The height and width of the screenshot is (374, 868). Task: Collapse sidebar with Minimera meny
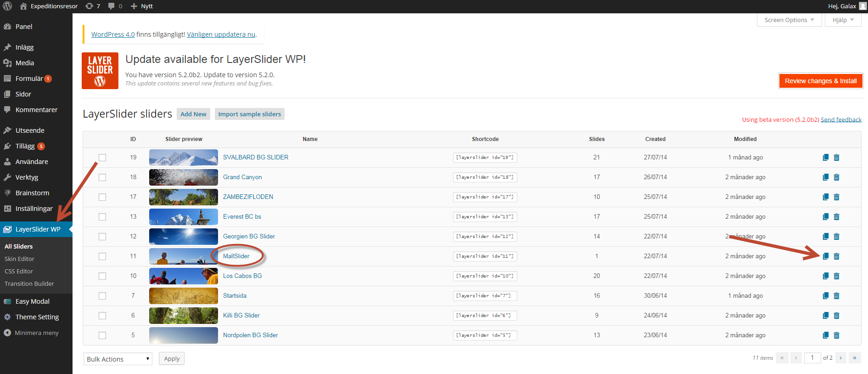pos(31,333)
